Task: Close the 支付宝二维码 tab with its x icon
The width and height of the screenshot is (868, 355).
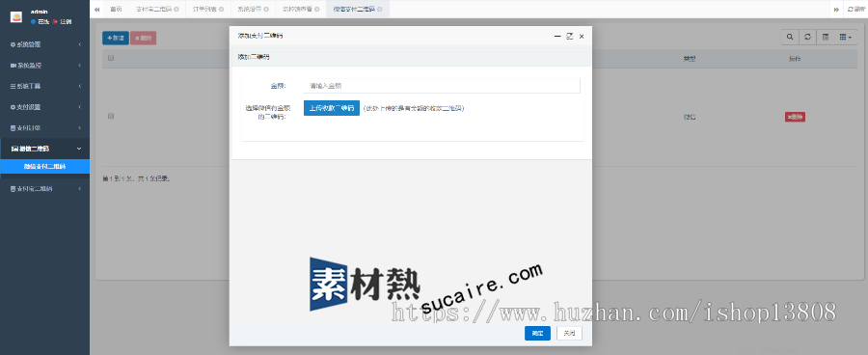Action: 176,10
